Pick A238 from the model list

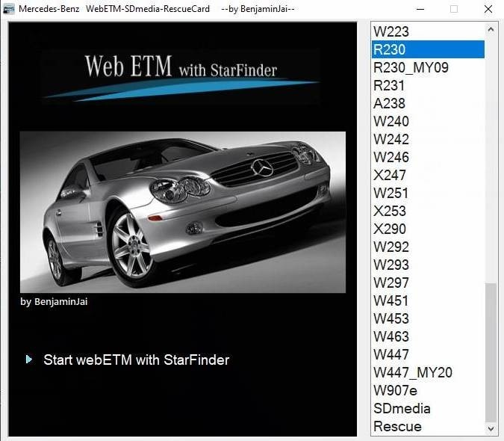coord(428,103)
